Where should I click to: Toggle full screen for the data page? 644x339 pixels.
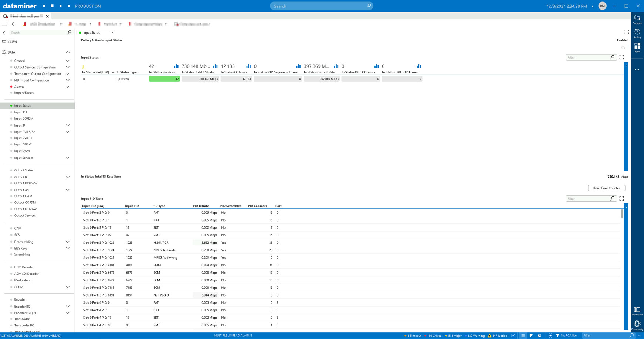pyautogui.click(x=627, y=32)
